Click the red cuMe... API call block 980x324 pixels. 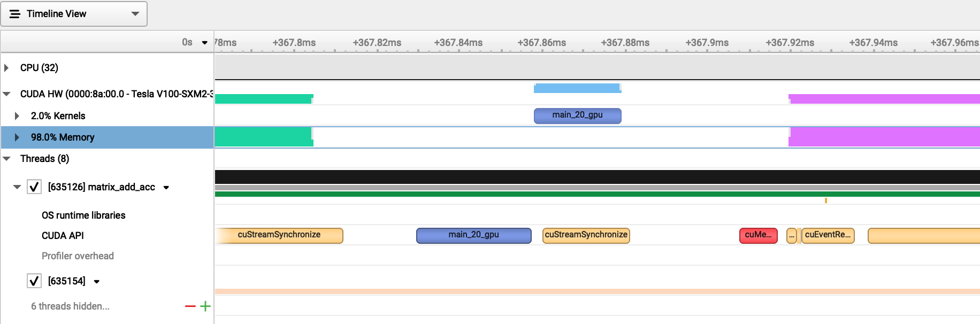[758, 235]
